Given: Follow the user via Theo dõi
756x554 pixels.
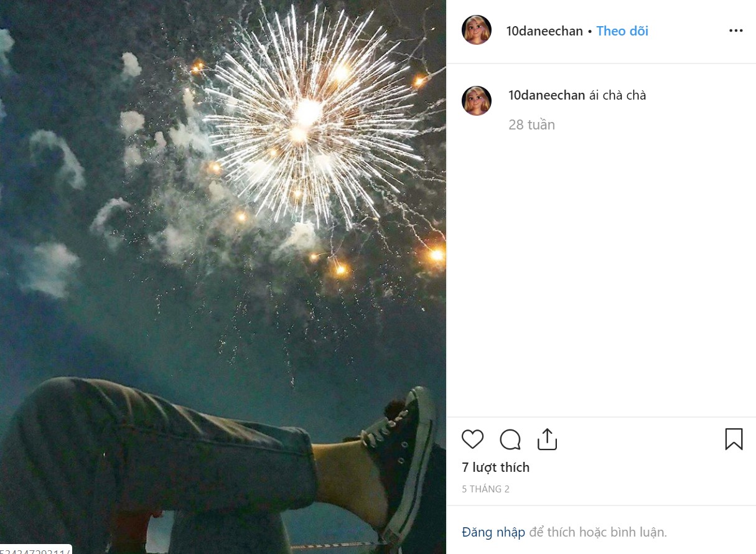Looking at the screenshot, I should click(x=622, y=31).
